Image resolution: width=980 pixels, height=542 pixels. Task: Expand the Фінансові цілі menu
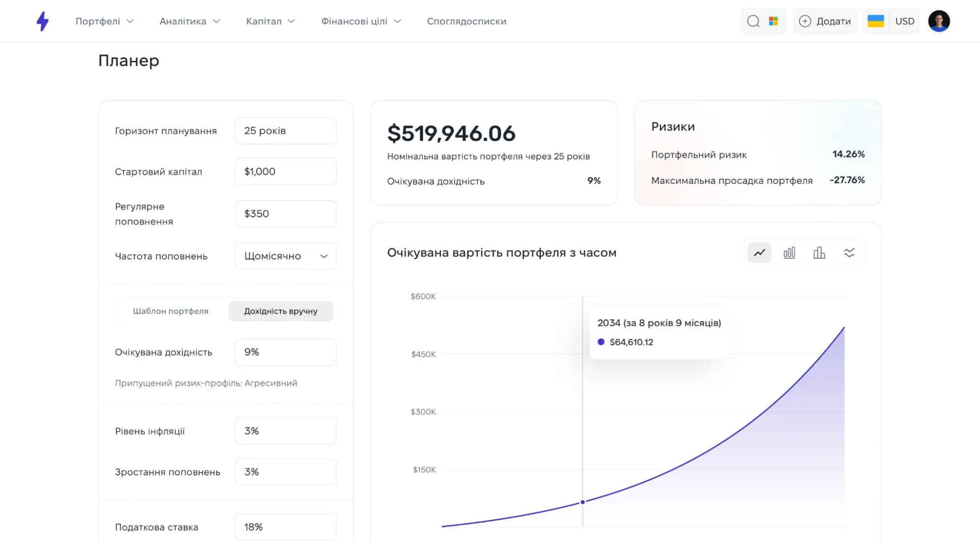[361, 21]
